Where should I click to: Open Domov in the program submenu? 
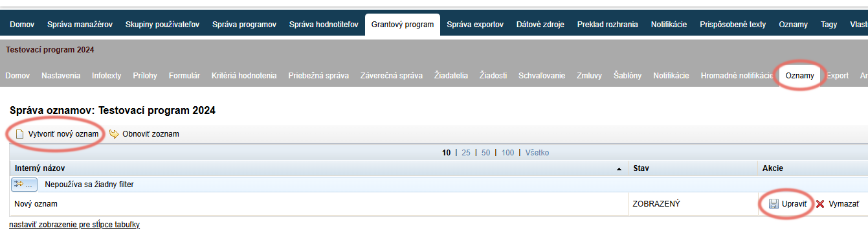point(17,76)
